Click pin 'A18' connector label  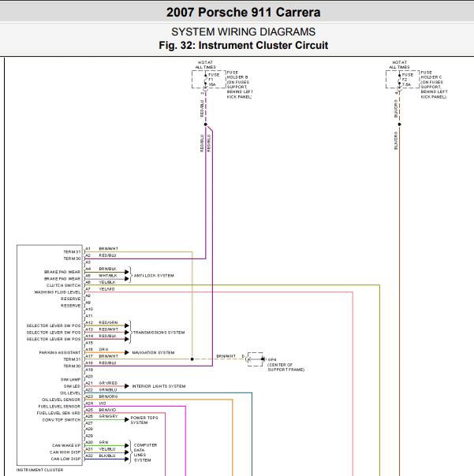[89, 363]
